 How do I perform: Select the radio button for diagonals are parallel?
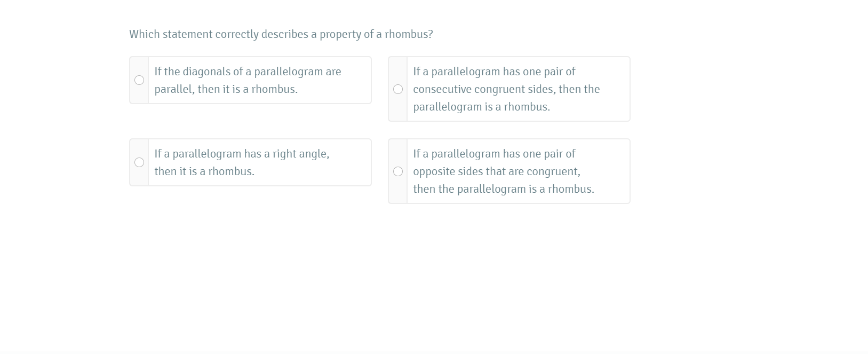(139, 80)
